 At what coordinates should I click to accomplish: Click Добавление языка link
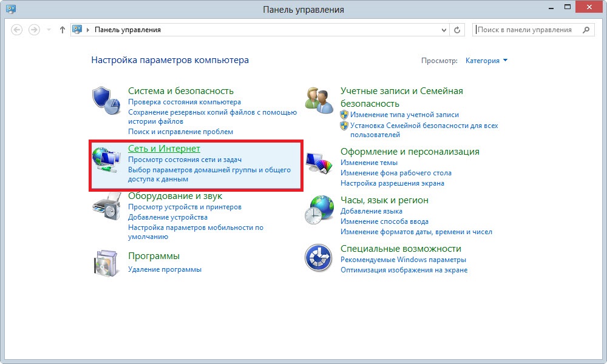click(371, 211)
